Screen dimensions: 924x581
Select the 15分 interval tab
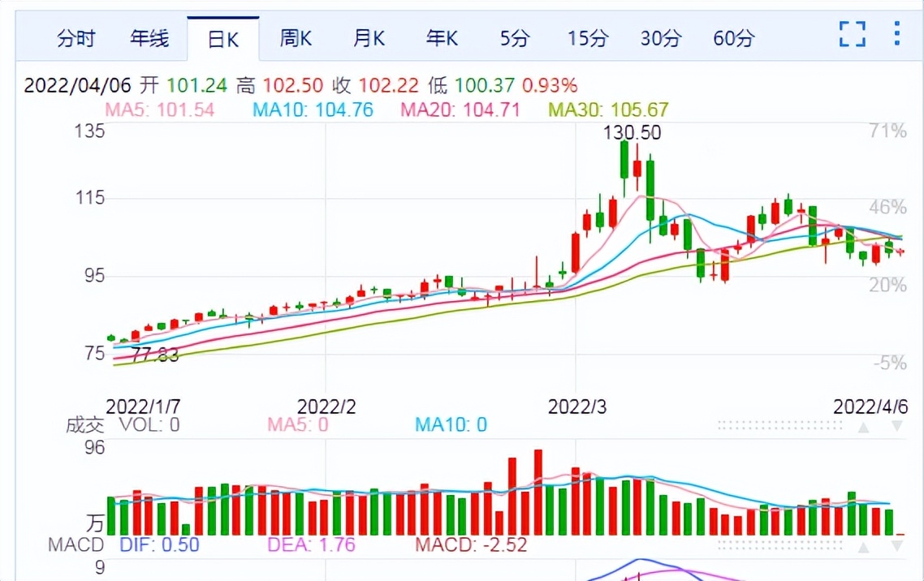(x=588, y=39)
